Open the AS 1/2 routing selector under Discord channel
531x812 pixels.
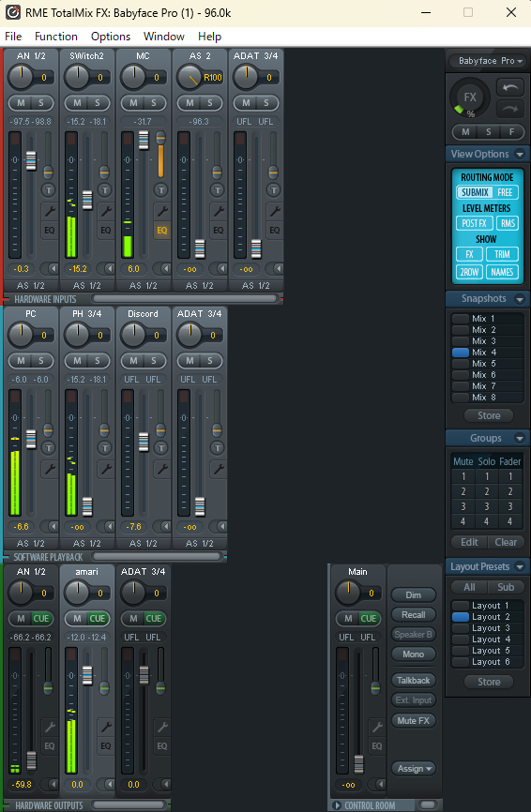144,543
